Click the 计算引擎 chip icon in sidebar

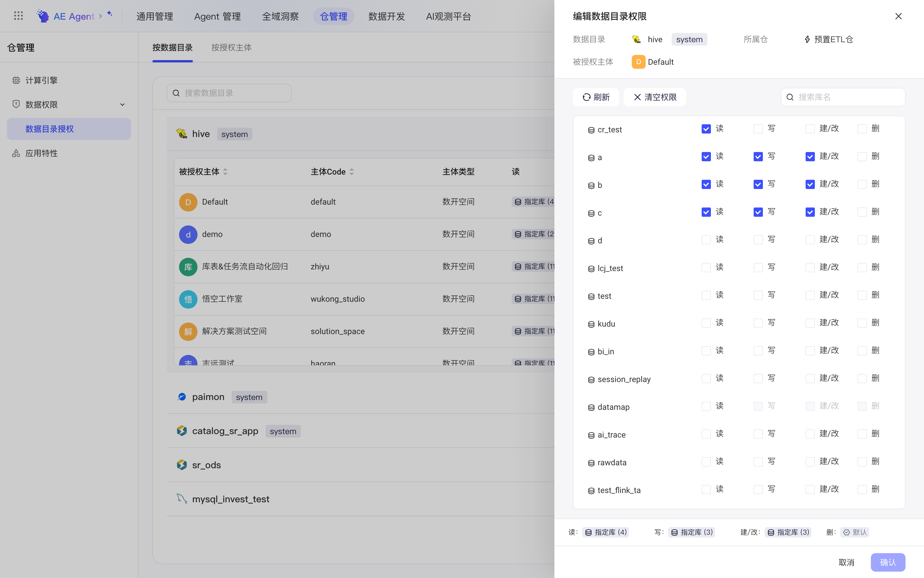point(16,80)
